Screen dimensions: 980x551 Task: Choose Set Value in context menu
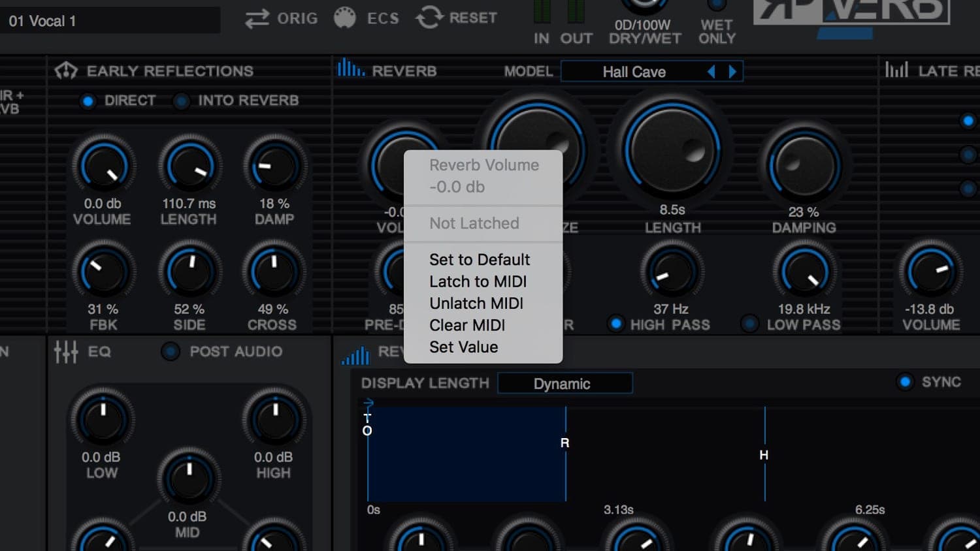click(464, 347)
